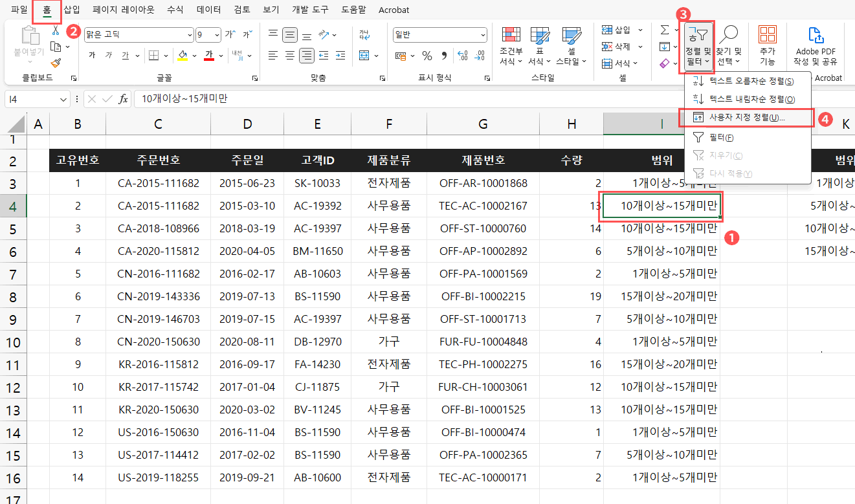Open the 파일 tab
Viewport: 855px width, 504px height.
19,10
